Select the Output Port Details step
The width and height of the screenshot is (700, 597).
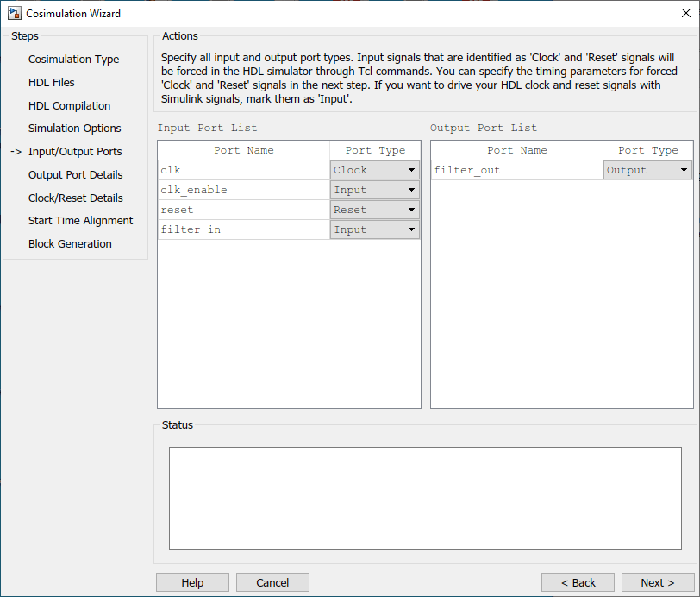[77, 174]
